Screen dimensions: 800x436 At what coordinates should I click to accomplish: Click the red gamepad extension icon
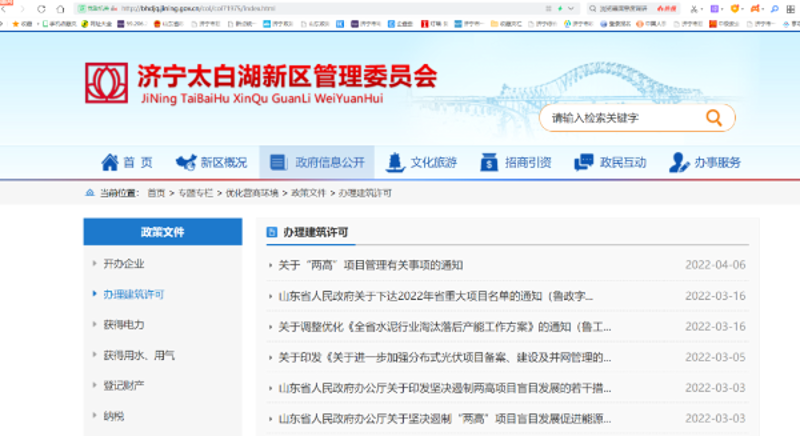click(755, 9)
